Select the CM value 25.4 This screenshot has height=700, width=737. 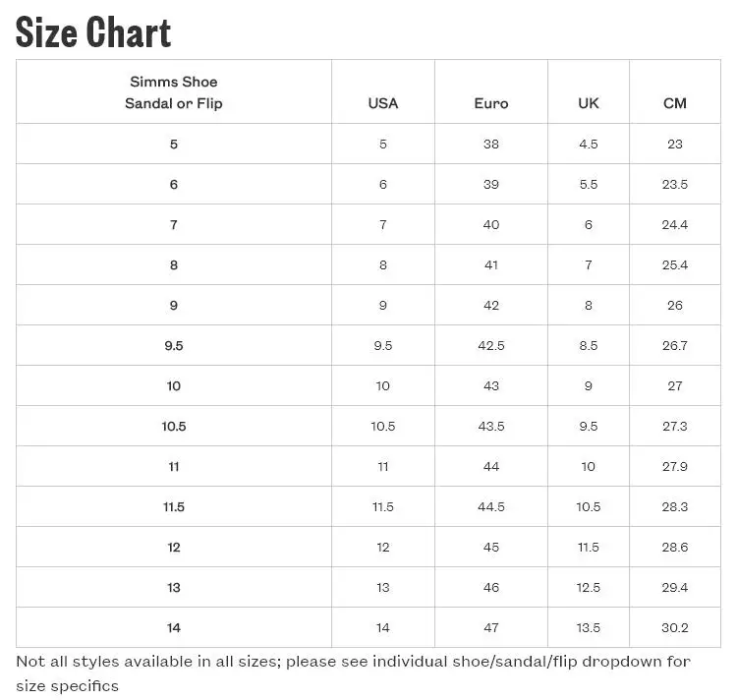click(675, 264)
